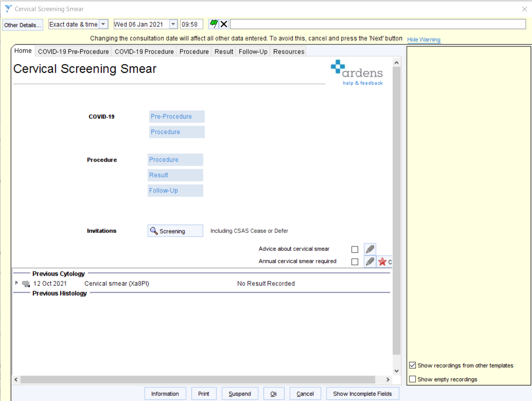Untick 'Show recordings from other templates'
The height and width of the screenshot is (401, 532).
coord(413,365)
